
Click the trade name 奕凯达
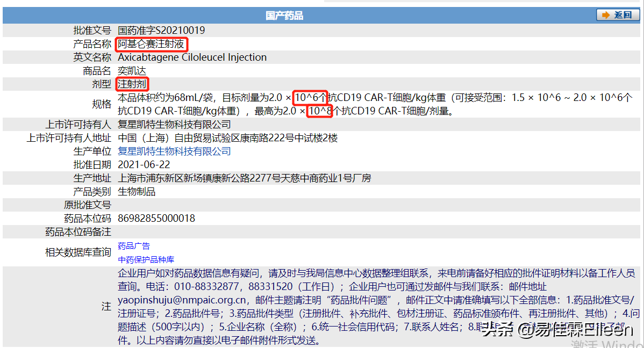[x=132, y=70]
